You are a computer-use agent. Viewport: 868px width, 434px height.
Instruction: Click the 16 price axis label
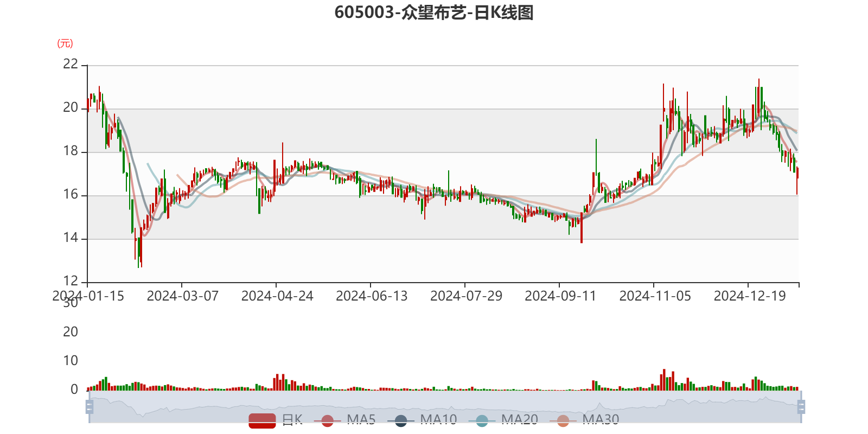[x=71, y=194]
